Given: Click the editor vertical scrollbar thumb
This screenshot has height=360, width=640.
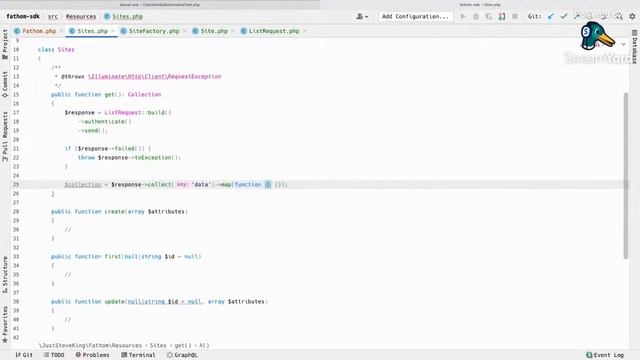Looking at the screenshot, I should point(626,176).
